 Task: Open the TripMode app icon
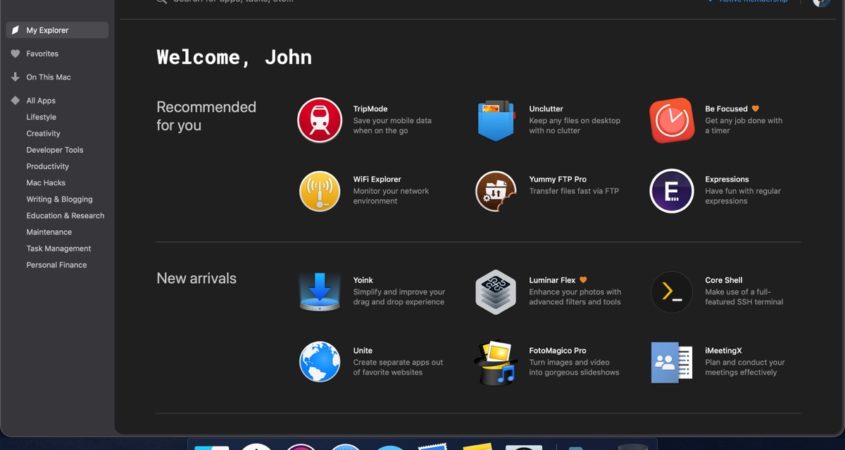[319, 121]
